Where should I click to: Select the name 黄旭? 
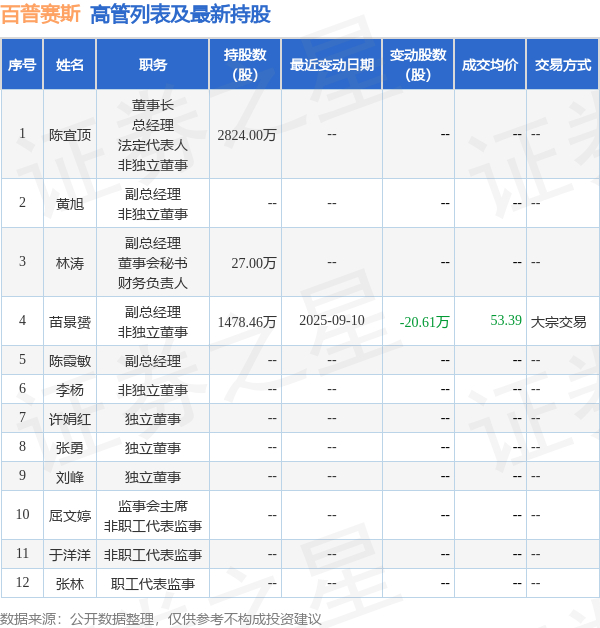(70, 204)
